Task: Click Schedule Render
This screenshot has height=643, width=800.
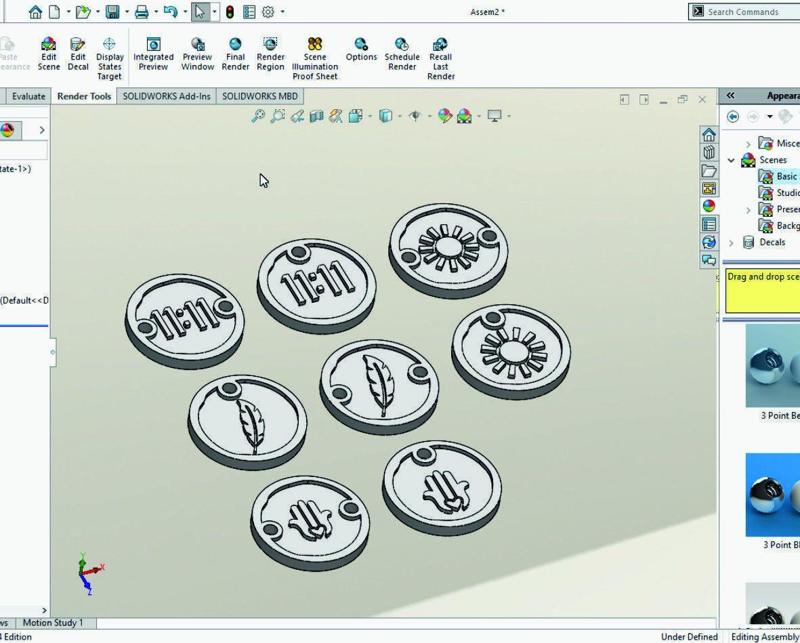Action: point(402,54)
